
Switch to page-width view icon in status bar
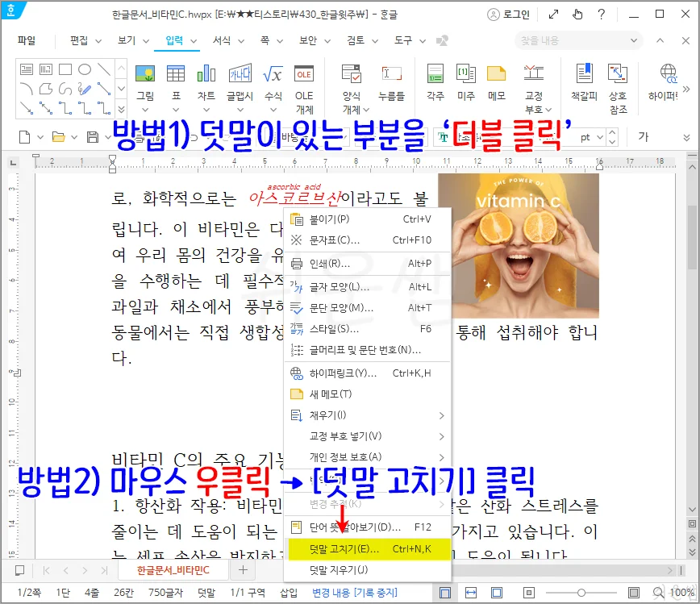470,593
